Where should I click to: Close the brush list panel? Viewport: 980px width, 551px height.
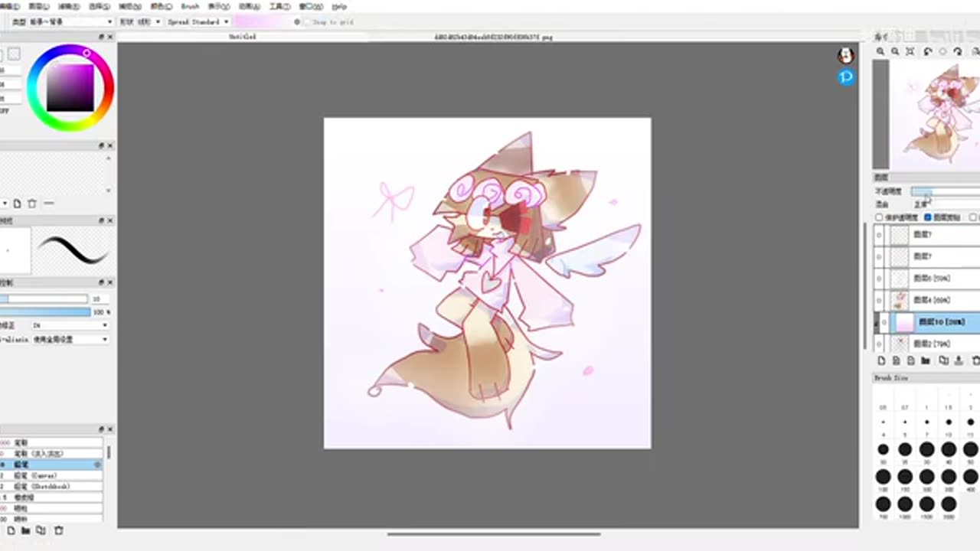(110, 429)
